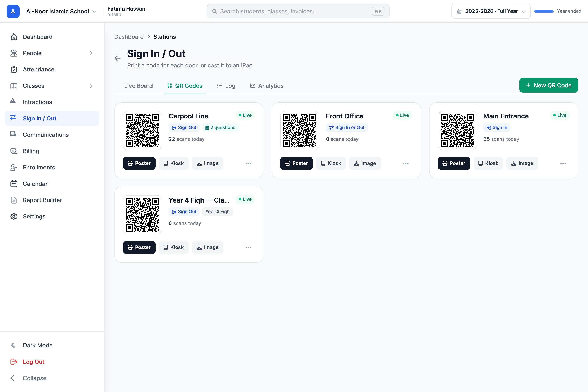This screenshot has width=588, height=392.
Task: Open the Al-Noor Islamic School switcher
Action: coord(61,11)
